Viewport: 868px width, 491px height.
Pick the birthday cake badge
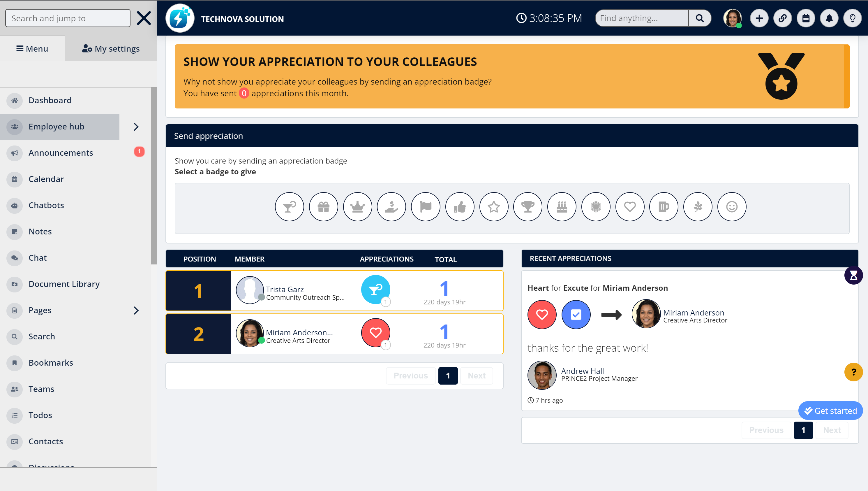[x=562, y=207]
